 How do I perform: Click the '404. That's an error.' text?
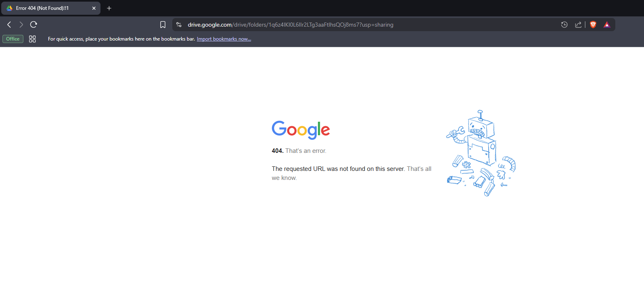pyautogui.click(x=299, y=151)
